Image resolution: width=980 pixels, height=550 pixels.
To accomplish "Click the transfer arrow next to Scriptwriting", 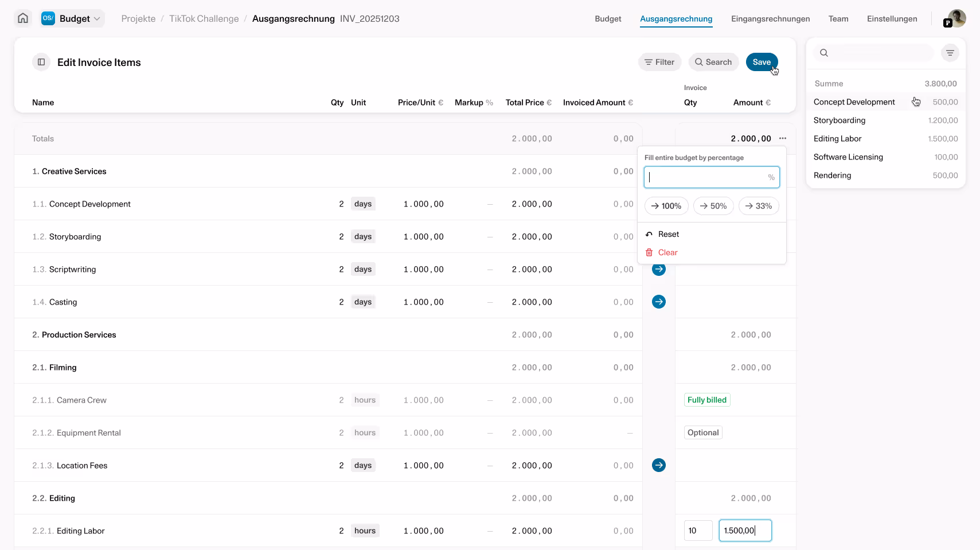I will [658, 269].
